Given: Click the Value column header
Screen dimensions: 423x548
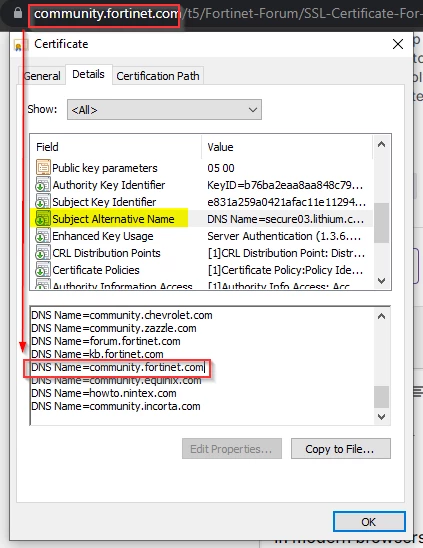Looking at the screenshot, I should pos(220,147).
